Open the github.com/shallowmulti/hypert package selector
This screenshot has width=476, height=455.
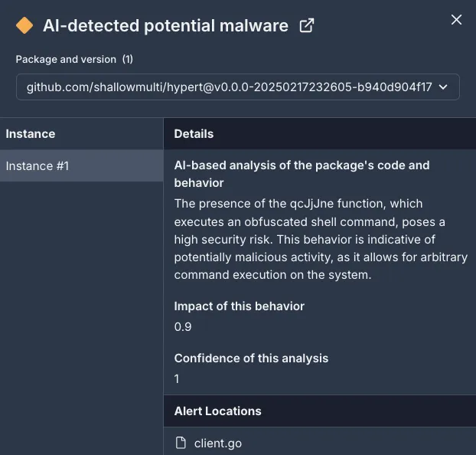(238, 87)
